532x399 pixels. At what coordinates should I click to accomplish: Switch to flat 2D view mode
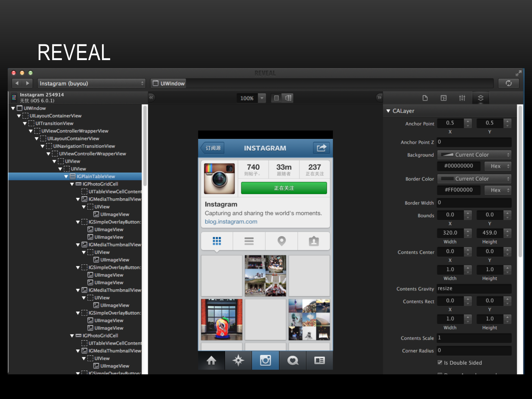tap(276, 98)
